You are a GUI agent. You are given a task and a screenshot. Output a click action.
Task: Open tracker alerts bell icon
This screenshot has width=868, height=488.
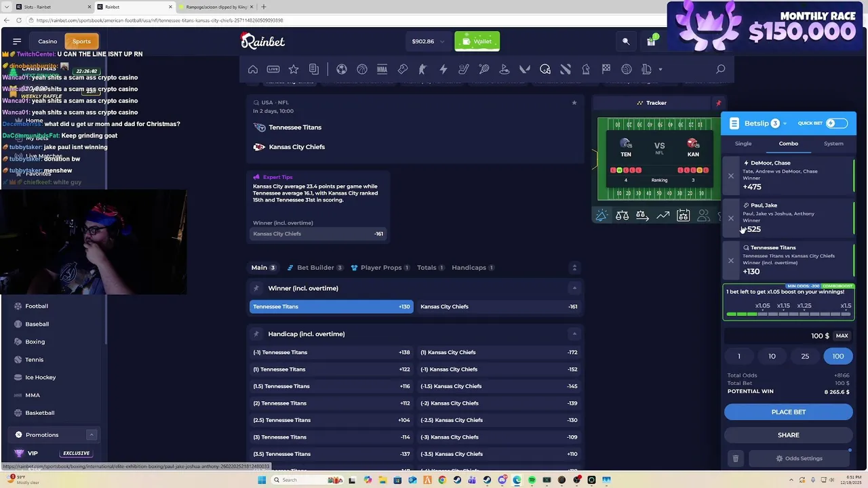click(601, 216)
